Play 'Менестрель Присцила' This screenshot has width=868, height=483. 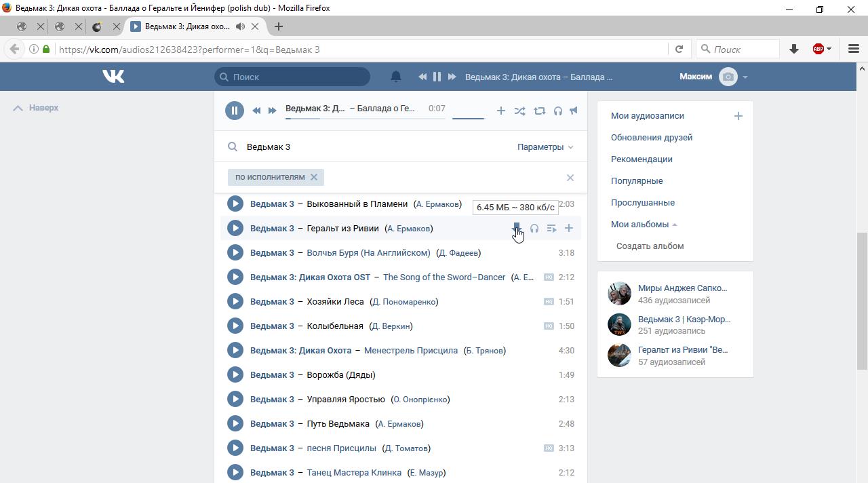(x=235, y=350)
